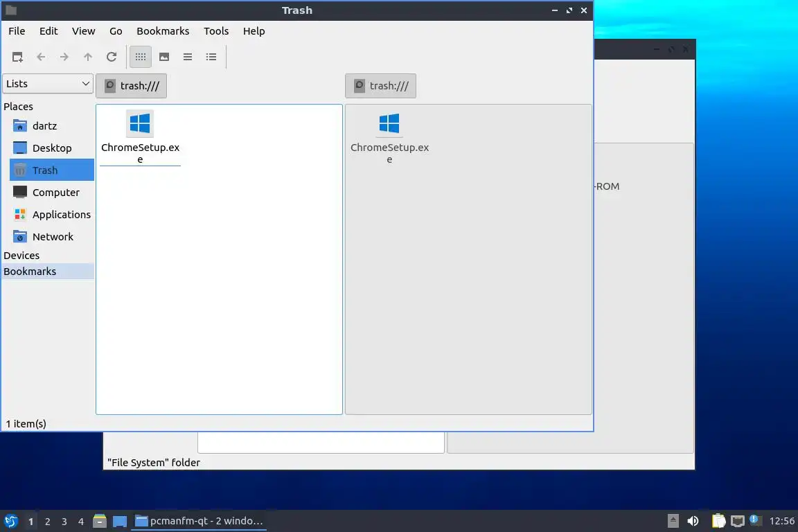The image size is (798, 532).
Task: Select Network in Places sidebar
Action: pyautogui.click(x=52, y=237)
